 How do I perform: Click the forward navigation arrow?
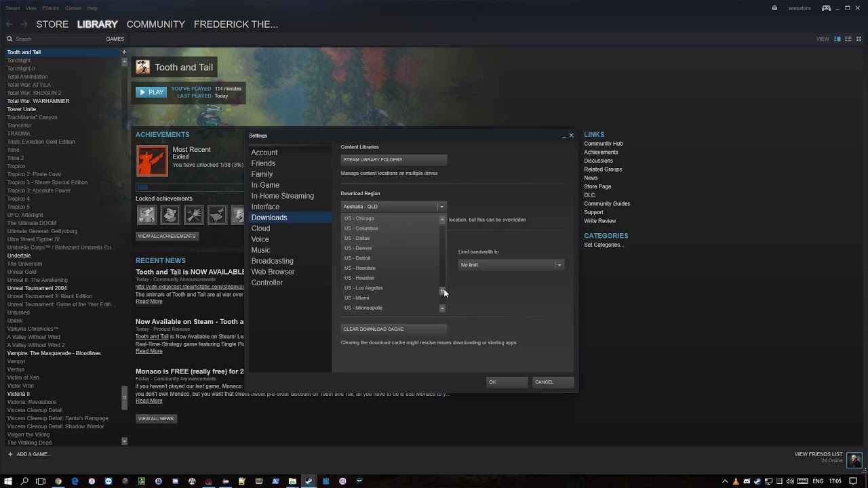pos(24,24)
